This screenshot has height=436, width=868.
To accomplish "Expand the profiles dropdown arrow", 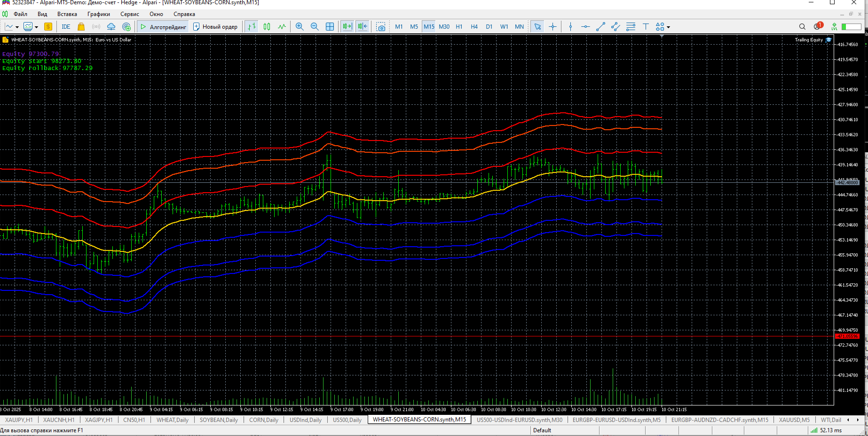I will pos(36,27).
